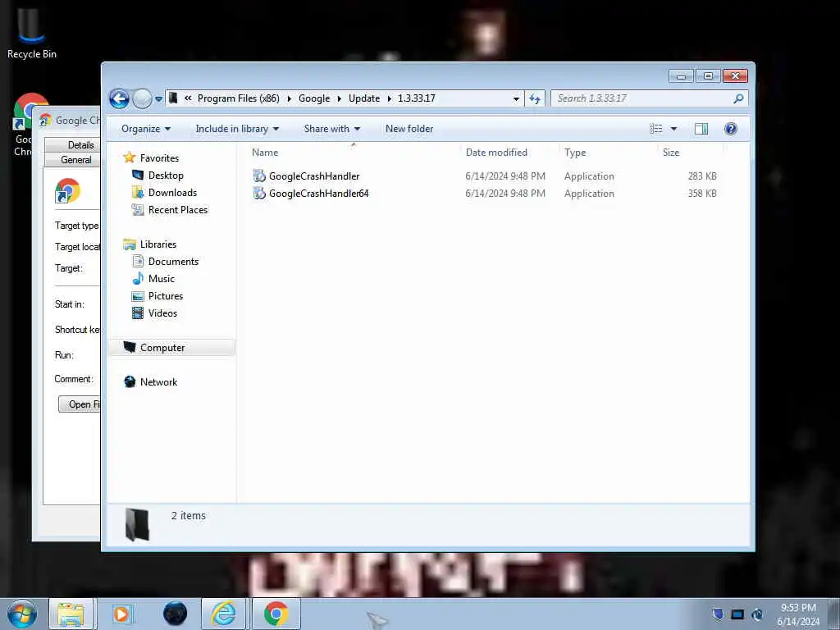Image resolution: width=840 pixels, height=630 pixels.
Task: Open File Explorer from the taskbar
Action: coord(71,614)
